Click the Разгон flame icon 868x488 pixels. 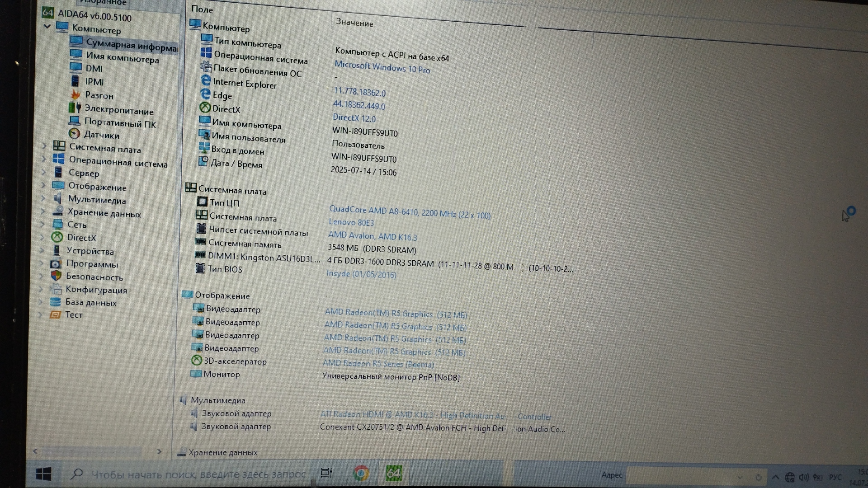(x=75, y=94)
